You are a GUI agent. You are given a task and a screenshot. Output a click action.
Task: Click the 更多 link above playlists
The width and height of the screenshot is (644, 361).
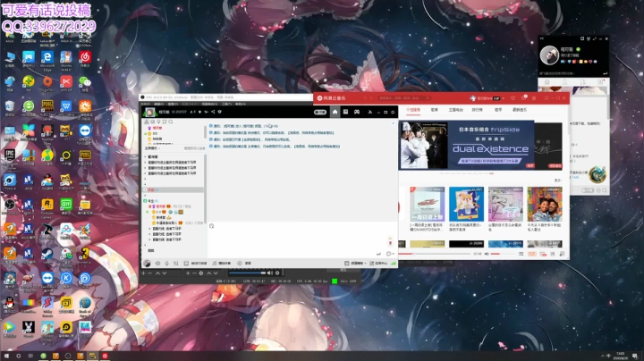(558, 180)
